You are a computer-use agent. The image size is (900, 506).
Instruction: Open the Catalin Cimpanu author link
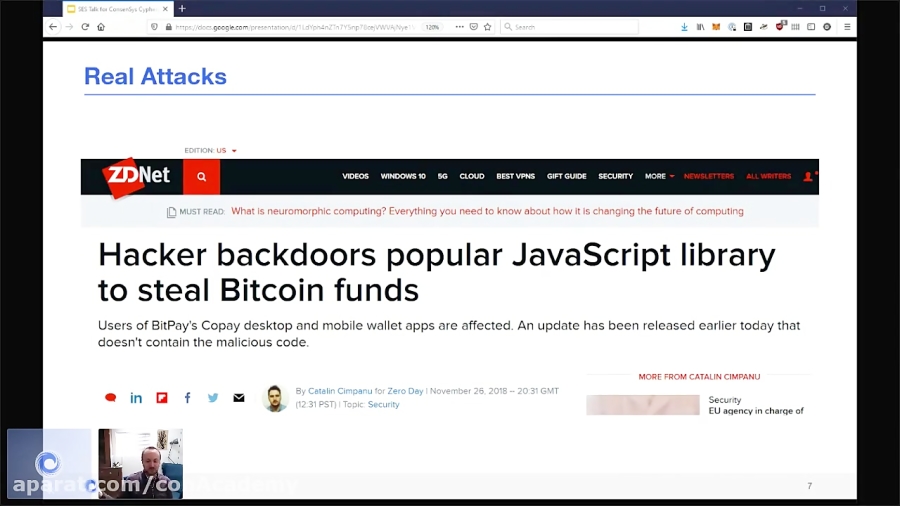click(340, 391)
